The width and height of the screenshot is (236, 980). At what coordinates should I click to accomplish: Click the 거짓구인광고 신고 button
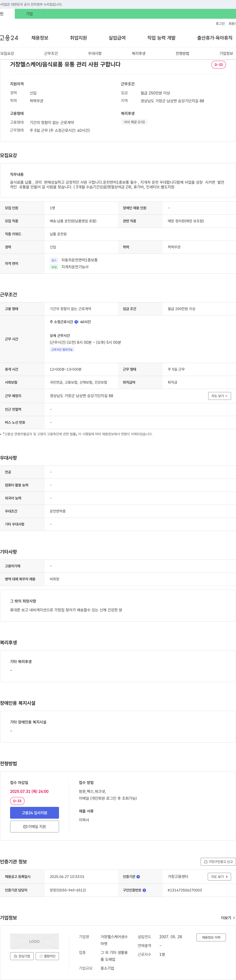pyautogui.click(x=218, y=862)
